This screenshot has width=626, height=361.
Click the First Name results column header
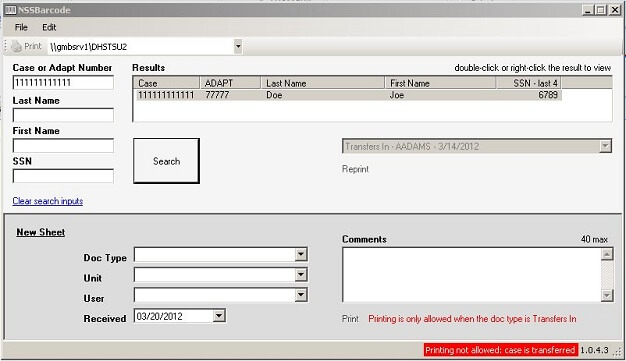[x=440, y=83]
